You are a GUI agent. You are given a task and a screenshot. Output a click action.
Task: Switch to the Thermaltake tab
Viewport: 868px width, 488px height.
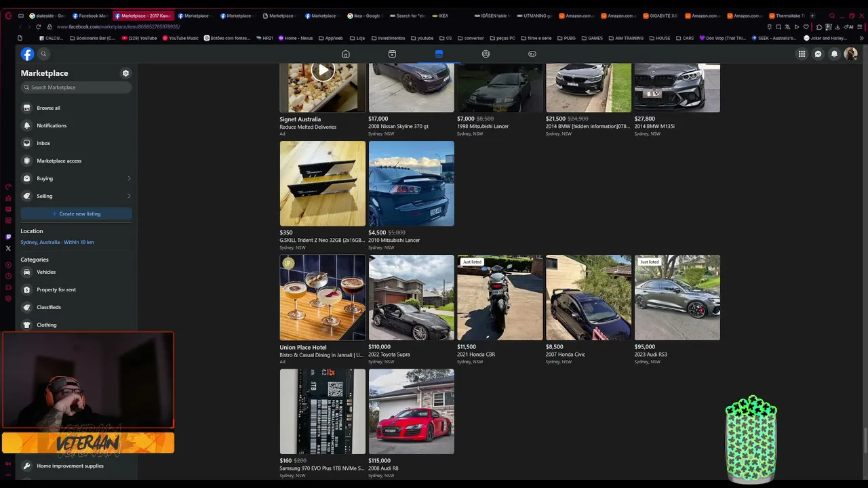pos(787,16)
